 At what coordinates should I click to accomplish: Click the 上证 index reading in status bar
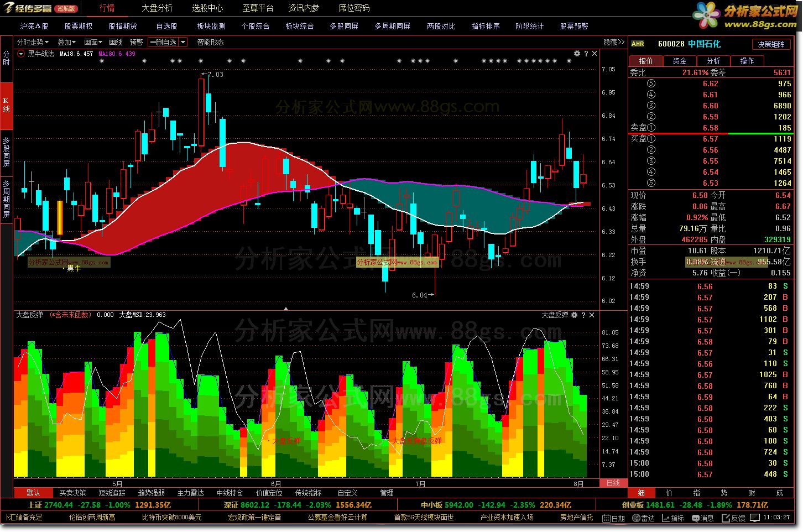100,505
